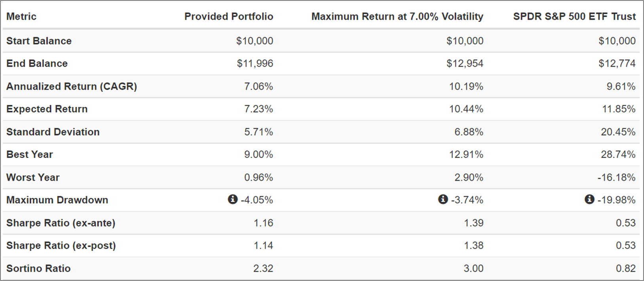Click the -16.18% worst year value
Viewport: 644px width, 281px height.
click(616, 177)
